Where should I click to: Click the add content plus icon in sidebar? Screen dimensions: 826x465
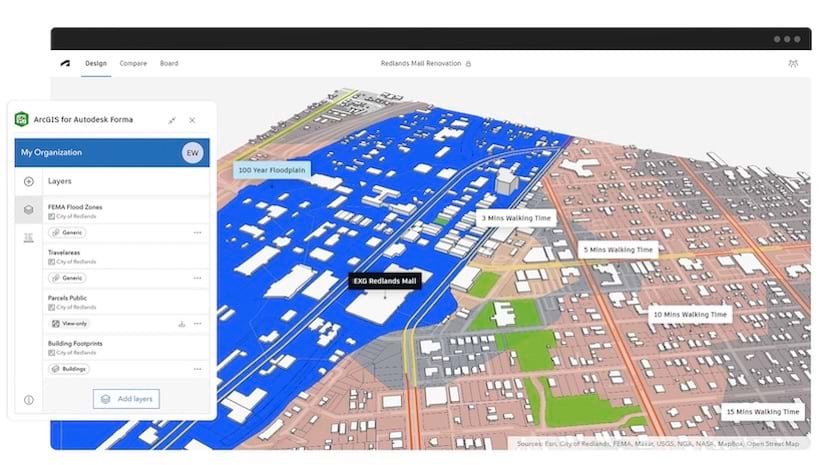[x=29, y=182]
